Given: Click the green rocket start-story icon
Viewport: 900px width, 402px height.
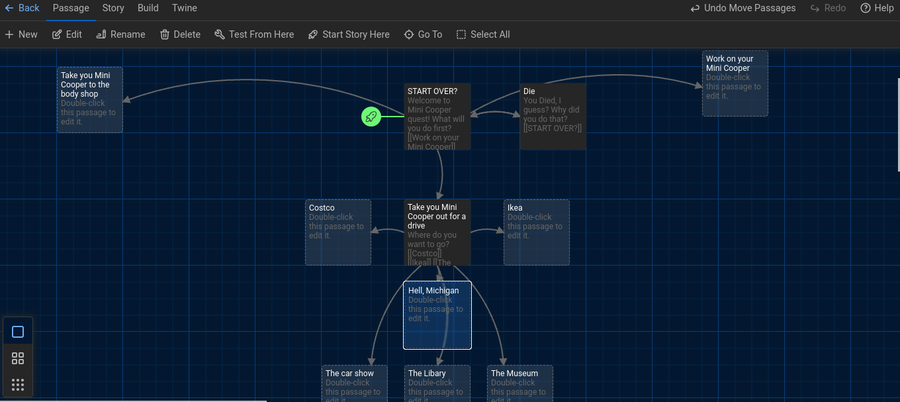Looking at the screenshot, I should [x=371, y=117].
